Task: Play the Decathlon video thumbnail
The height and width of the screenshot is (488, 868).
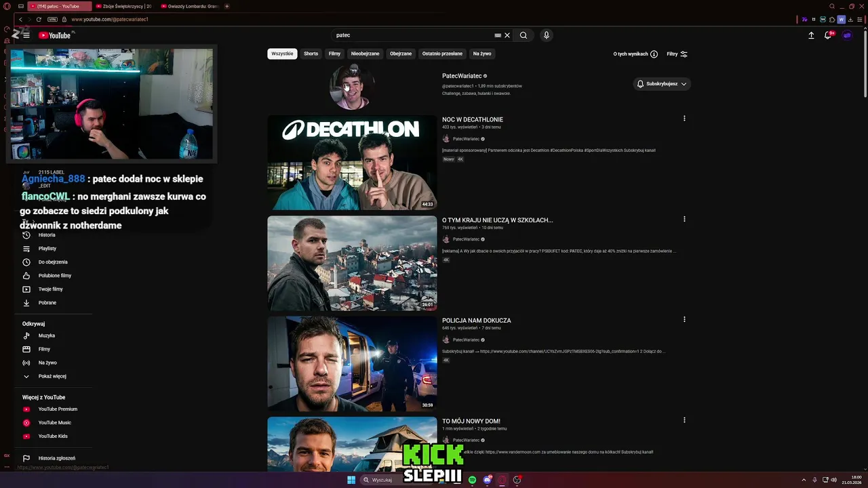Action: pyautogui.click(x=352, y=163)
